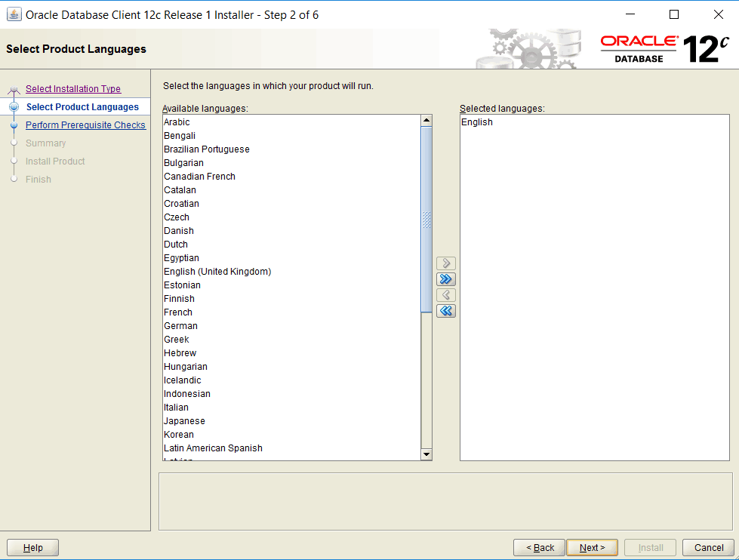This screenshot has width=739, height=560.
Task: Select Bulgarian in Available languages
Action: [291, 163]
